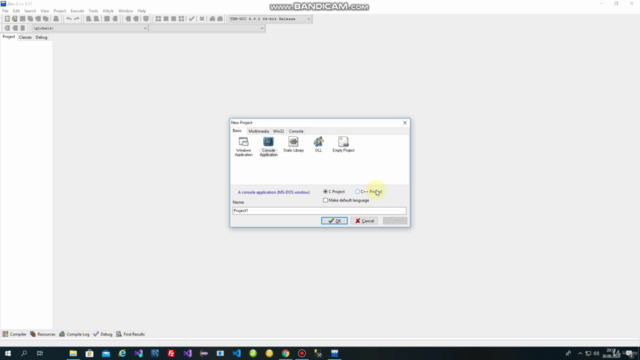Screen dimensions: 640x360
Task: Switch to the Project side panel tab
Action: [x=9, y=37]
